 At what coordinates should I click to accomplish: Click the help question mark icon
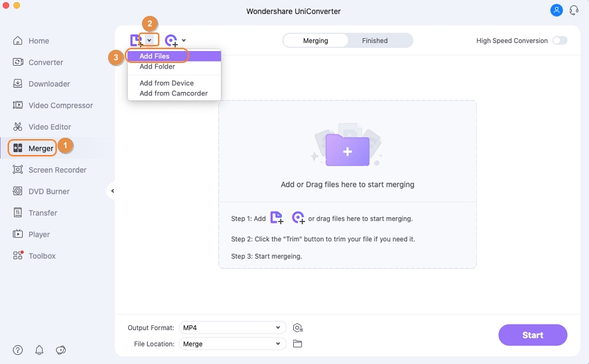tap(18, 350)
